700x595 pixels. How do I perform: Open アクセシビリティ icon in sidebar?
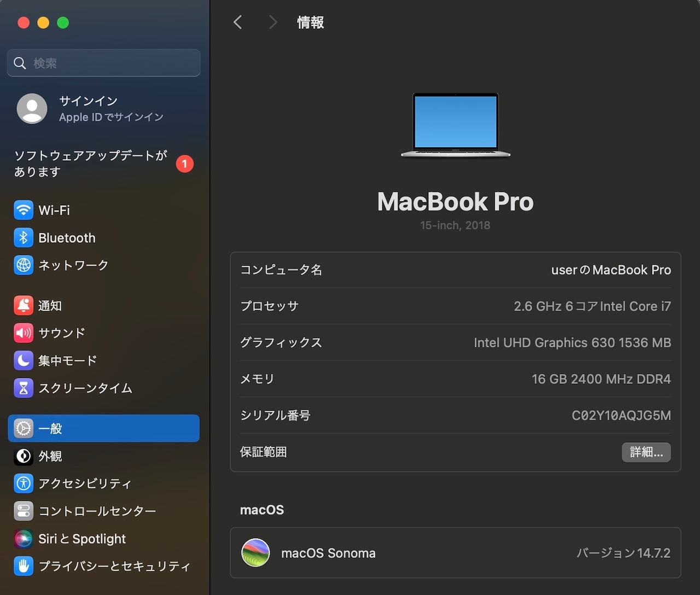(24, 483)
